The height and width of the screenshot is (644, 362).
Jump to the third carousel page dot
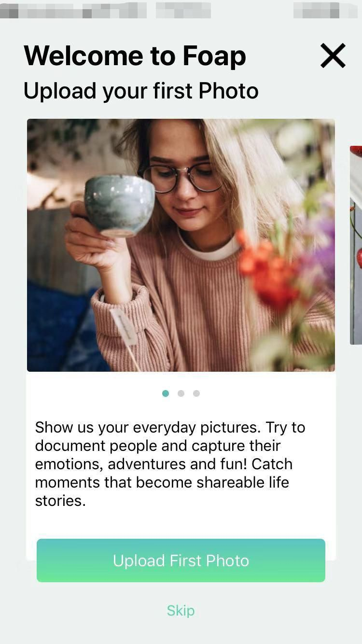(x=196, y=393)
